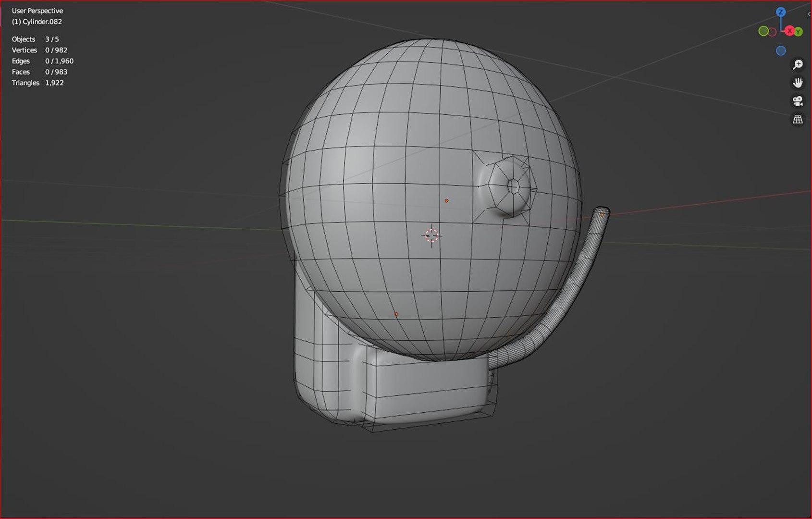Click the 'Objects 3/5' statistic
This screenshot has width=812, height=519.
point(35,39)
